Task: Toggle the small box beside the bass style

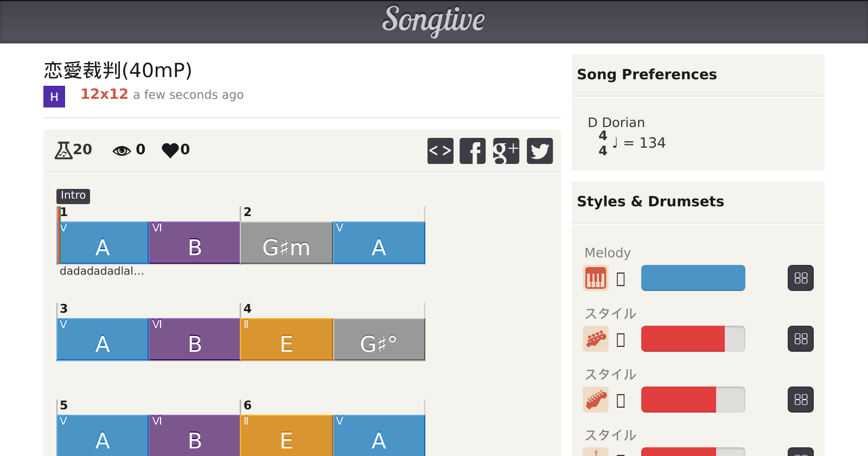Action: pos(621,340)
